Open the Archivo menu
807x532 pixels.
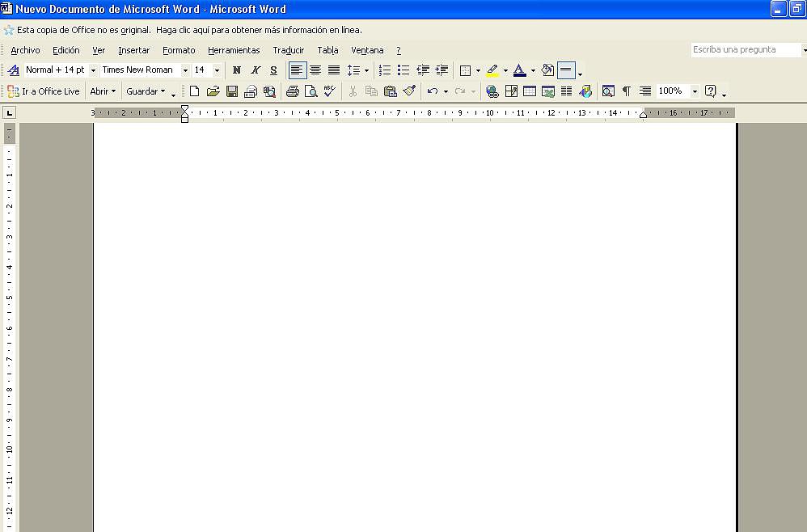pyautogui.click(x=25, y=50)
